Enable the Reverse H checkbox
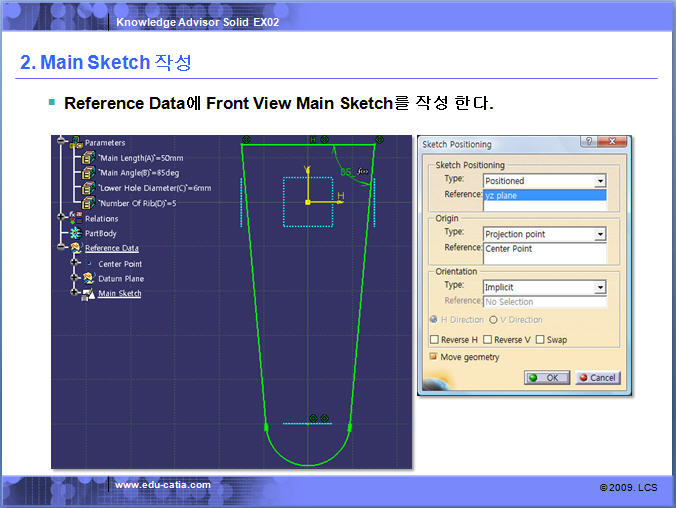 434,340
